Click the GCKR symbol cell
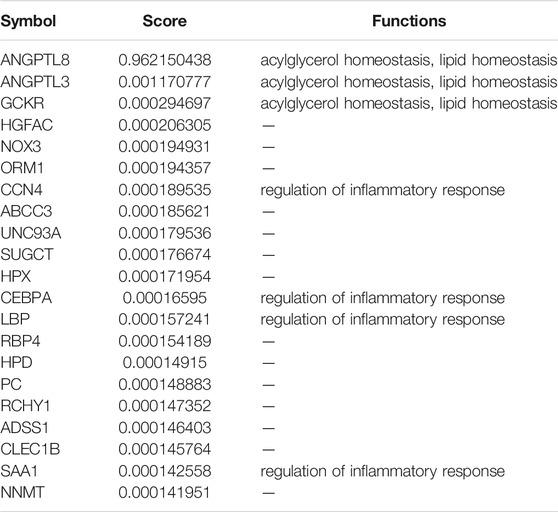The width and height of the screenshot is (558, 512). [x=22, y=103]
